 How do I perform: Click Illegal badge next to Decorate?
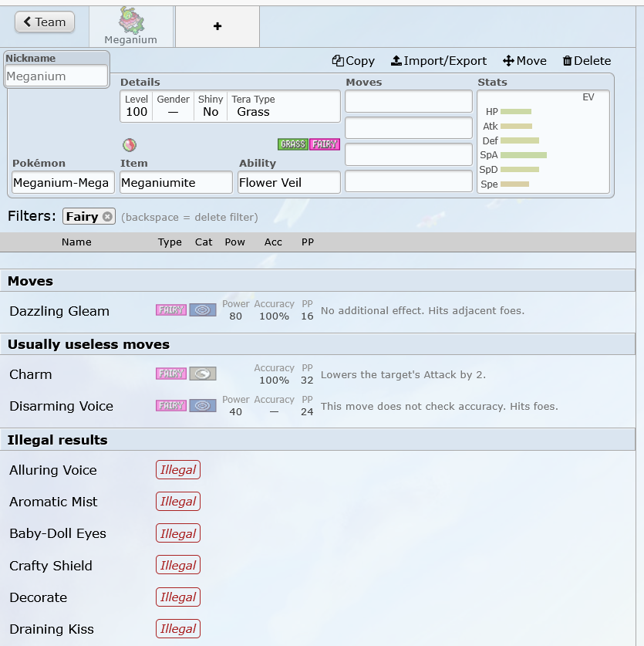pyautogui.click(x=178, y=597)
